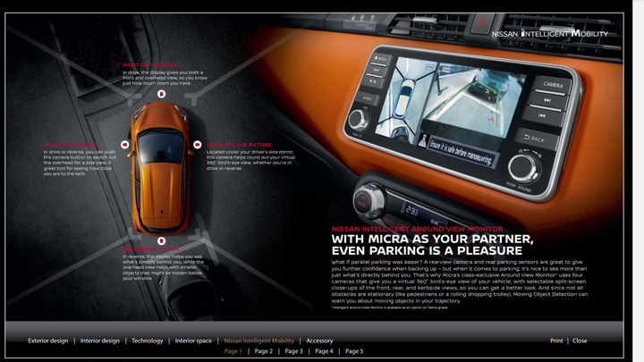Click the 'EVEN PARKING IS A PLEASURE' headline
This screenshot has height=362, width=644.
(x=428, y=251)
